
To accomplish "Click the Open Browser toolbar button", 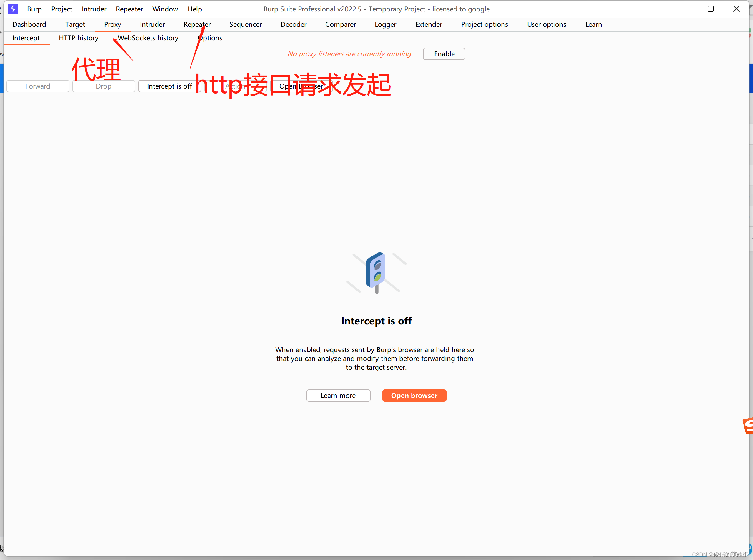I will 301,86.
